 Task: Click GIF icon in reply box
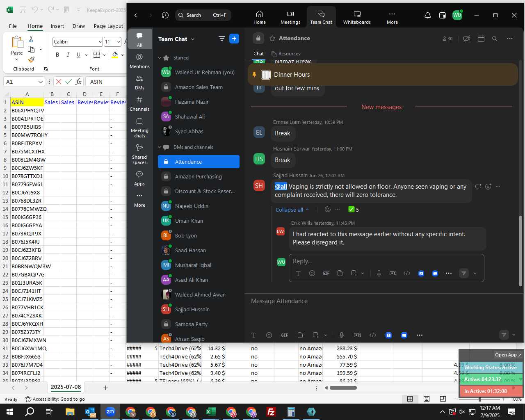click(326, 273)
